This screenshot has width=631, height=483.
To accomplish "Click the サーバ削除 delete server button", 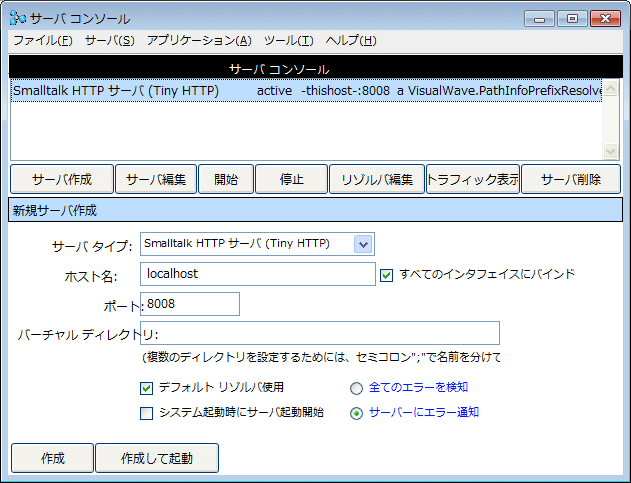I will pyautogui.click(x=571, y=179).
